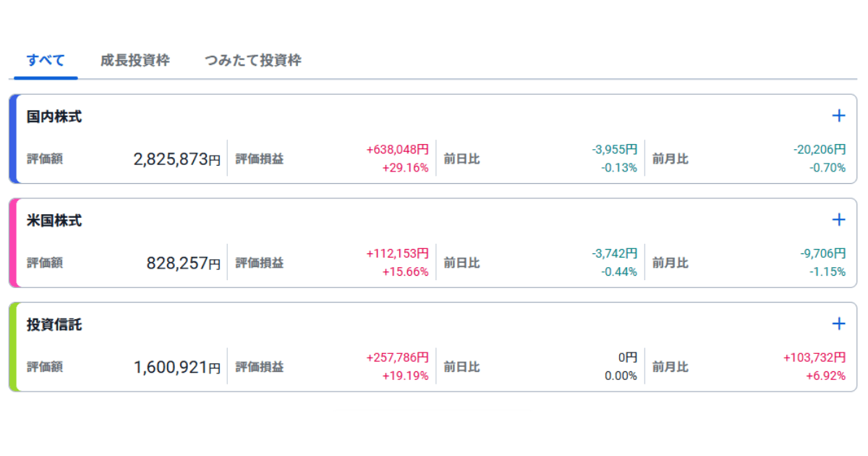Open the 成長投資枠 tab
868x456 pixels.
135,61
